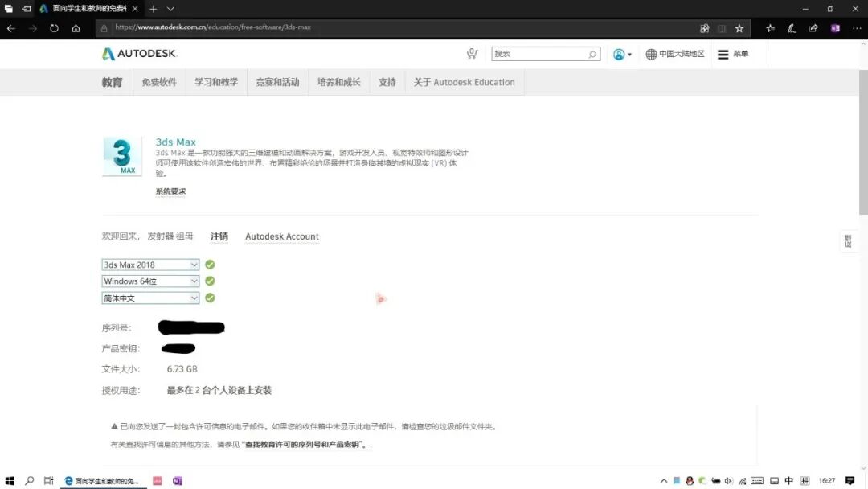Viewport: 868px width, 489px height.
Task: Open the 培养和成长 menu item
Action: (338, 82)
